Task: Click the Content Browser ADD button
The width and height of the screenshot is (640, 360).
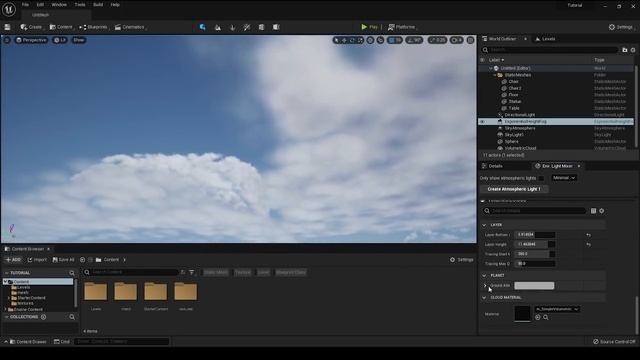Action: click(13, 260)
